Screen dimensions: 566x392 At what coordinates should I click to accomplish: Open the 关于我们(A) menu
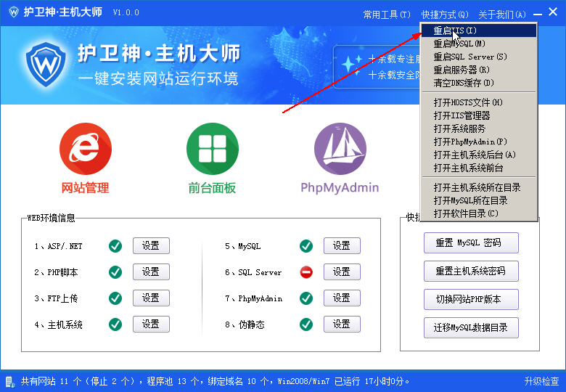point(501,15)
